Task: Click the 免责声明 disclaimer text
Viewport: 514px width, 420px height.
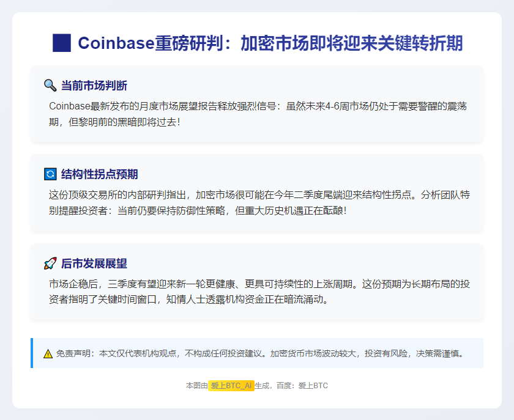Action: (x=261, y=353)
